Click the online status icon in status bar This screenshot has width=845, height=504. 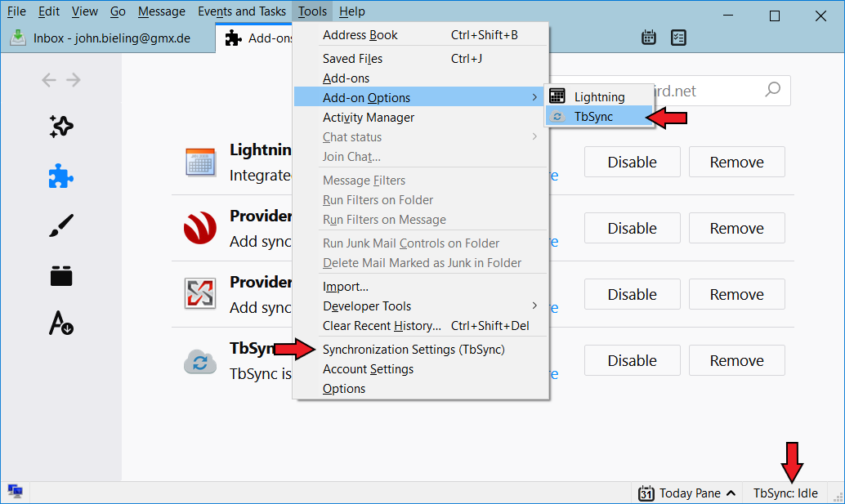click(x=15, y=491)
